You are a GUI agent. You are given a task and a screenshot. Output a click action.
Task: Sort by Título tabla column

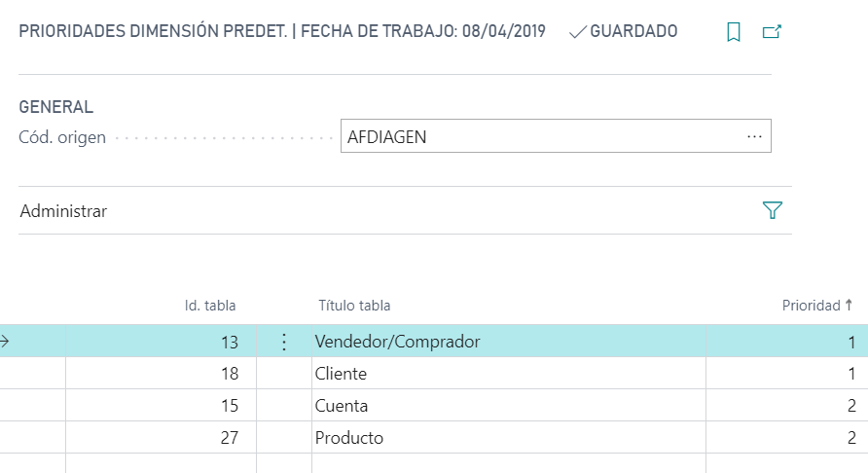(x=354, y=306)
